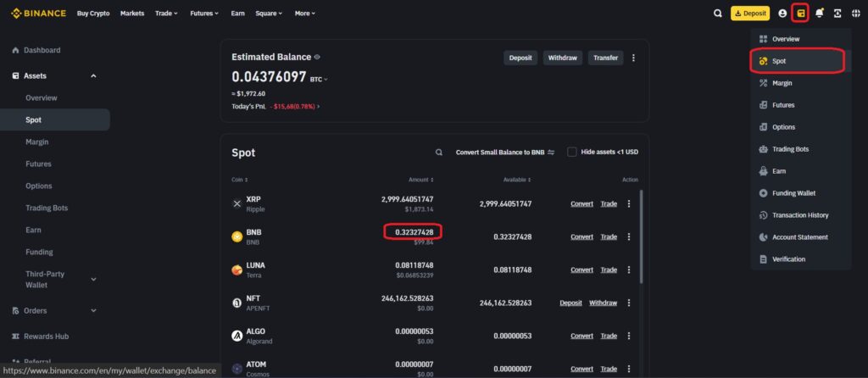The image size is (868, 378).
Task: Open the Estimated Balance three-dot menu
Action: click(633, 58)
